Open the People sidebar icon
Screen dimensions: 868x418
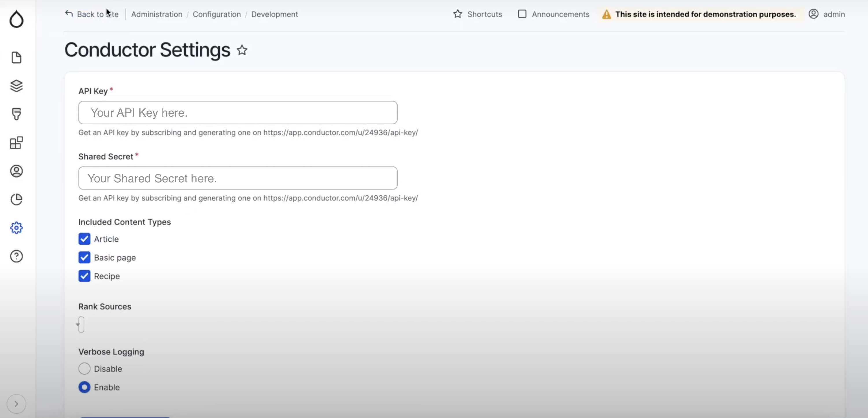tap(16, 171)
